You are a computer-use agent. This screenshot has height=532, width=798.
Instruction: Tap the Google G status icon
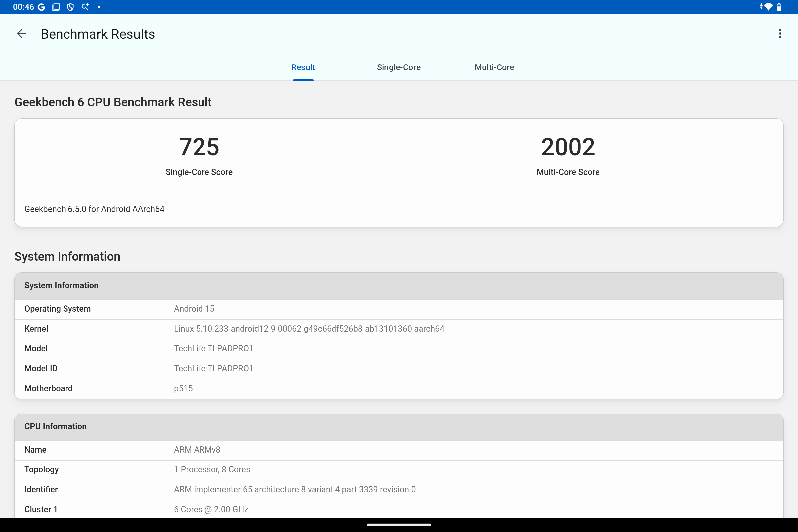[x=41, y=7]
